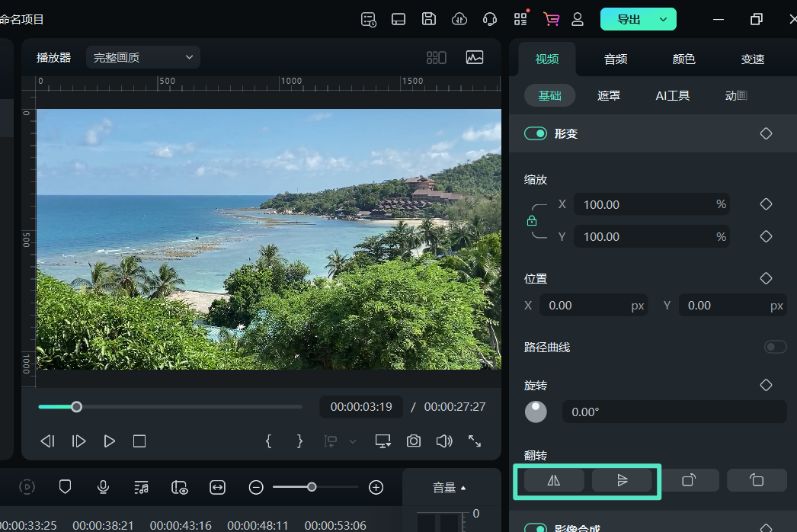This screenshot has height=532, width=797.
Task: Flip the video horizontally
Action: click(x=552, y=479)
